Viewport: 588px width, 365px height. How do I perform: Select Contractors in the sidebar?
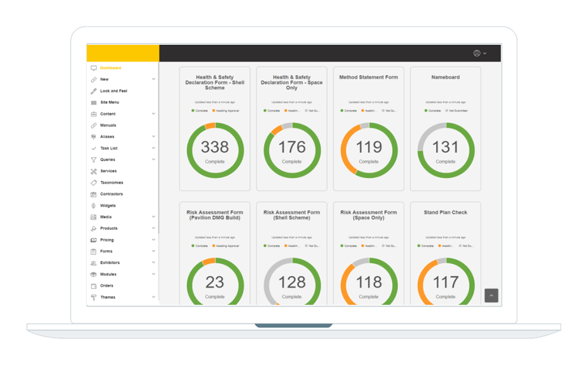pyautogui.click(x=111, y=195)
